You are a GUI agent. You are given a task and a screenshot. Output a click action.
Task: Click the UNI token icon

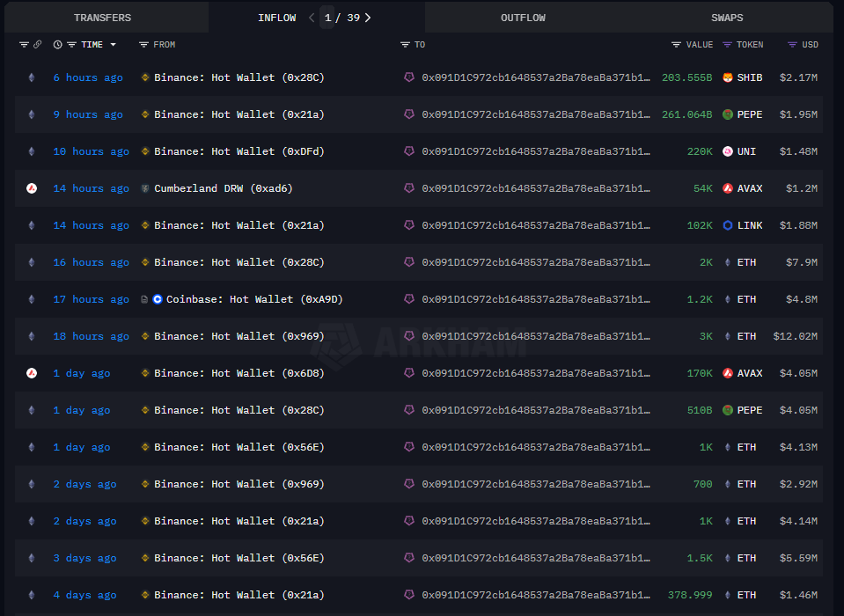click(728, 151)
